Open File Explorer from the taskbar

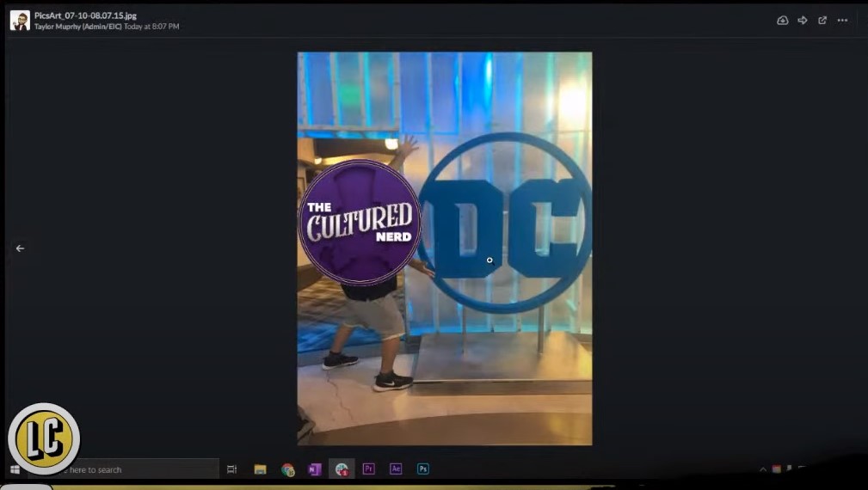pyautogui.click(x=260, y=469)
